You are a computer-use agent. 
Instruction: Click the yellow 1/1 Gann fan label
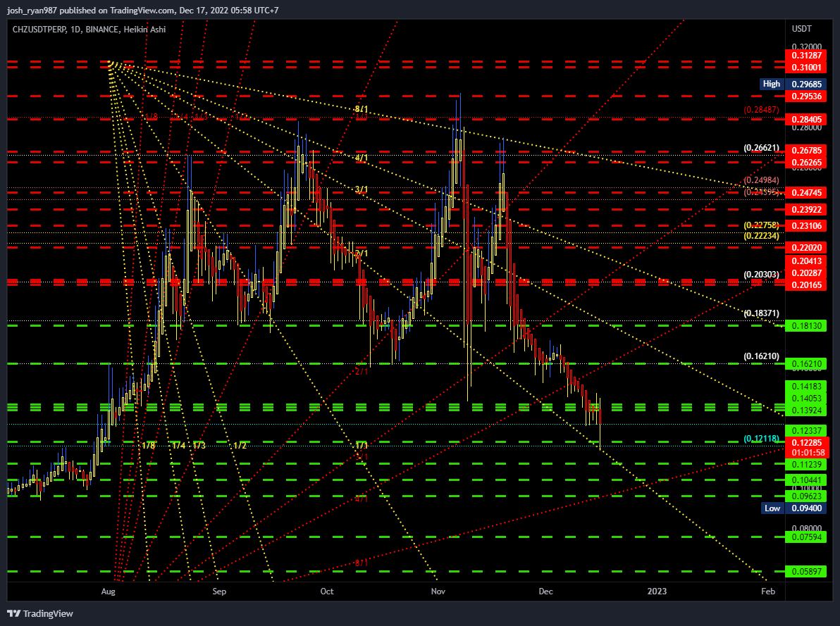point(362,446)
